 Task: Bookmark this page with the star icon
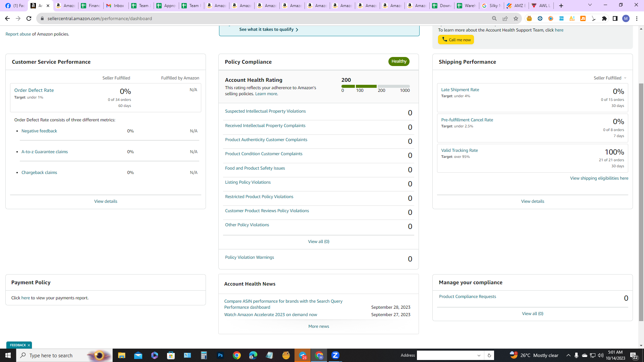(x=516, y=18)
